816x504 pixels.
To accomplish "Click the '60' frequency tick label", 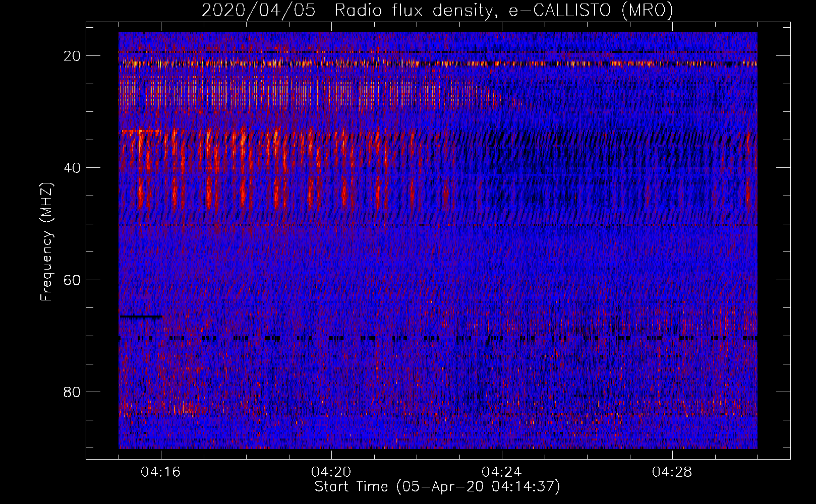I will pos(72,280).
